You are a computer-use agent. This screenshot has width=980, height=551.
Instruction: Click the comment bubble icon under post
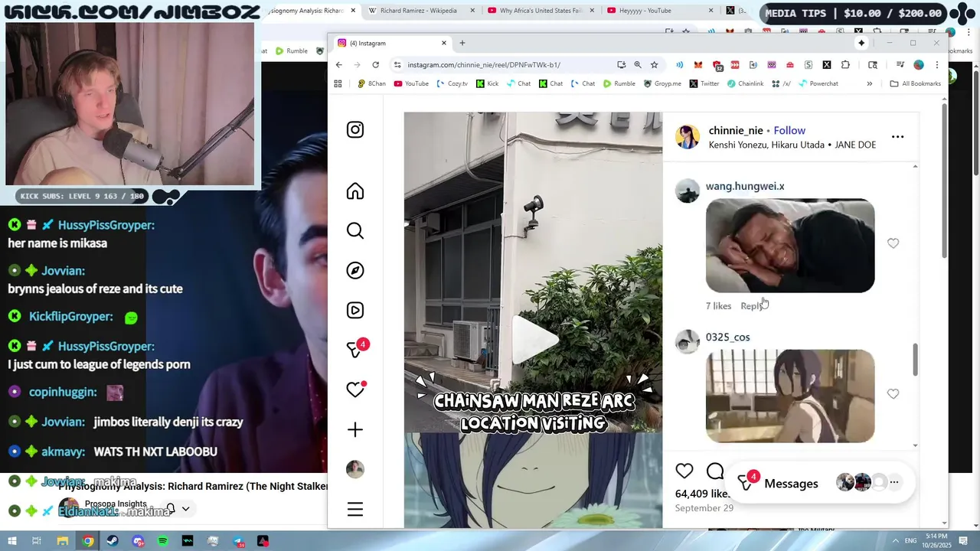coord(715,471)
